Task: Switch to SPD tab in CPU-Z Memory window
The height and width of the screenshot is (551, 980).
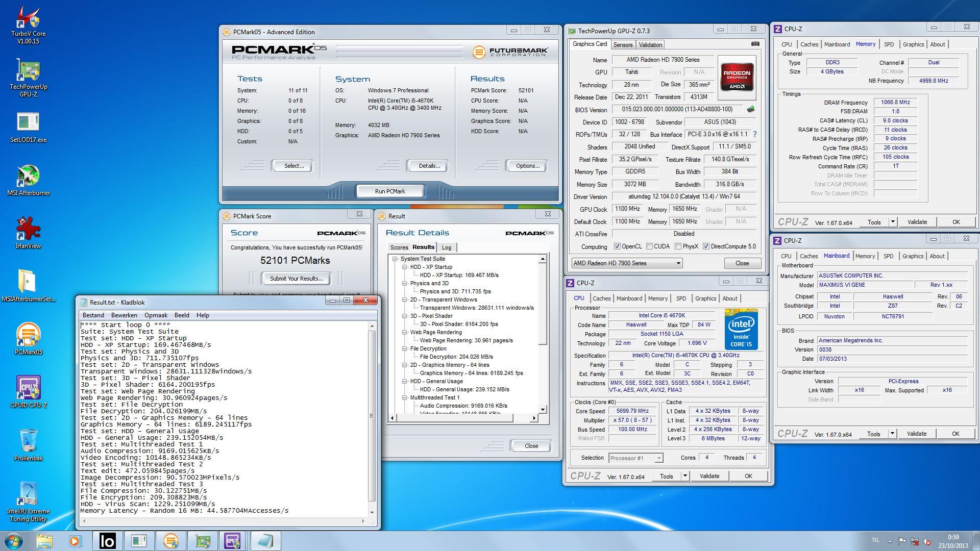Action: 889,44
